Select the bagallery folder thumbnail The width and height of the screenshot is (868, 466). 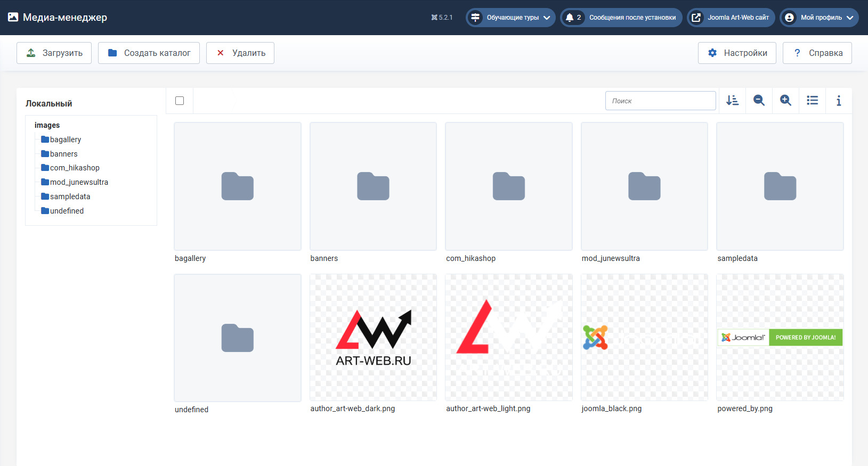click(x=238, y=186)
